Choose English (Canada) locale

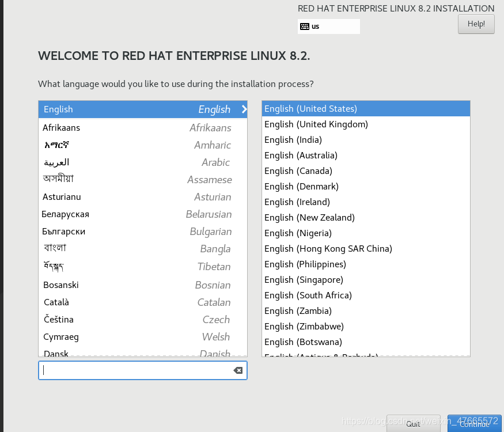[366, 170]
